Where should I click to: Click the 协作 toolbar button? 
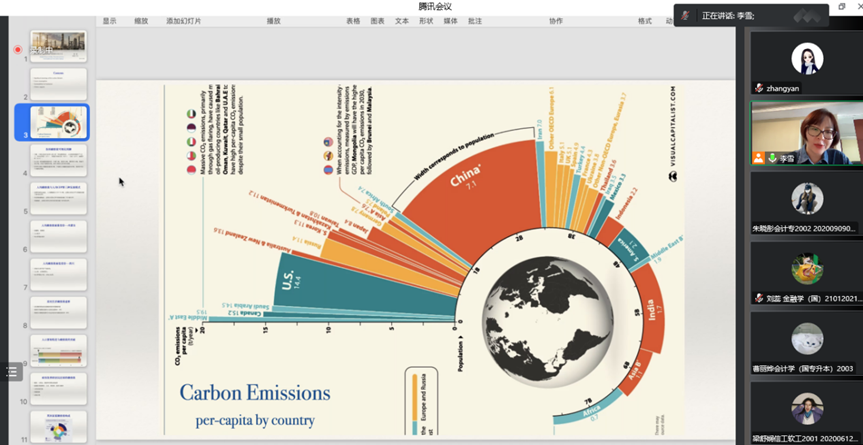tap(556, 21)
